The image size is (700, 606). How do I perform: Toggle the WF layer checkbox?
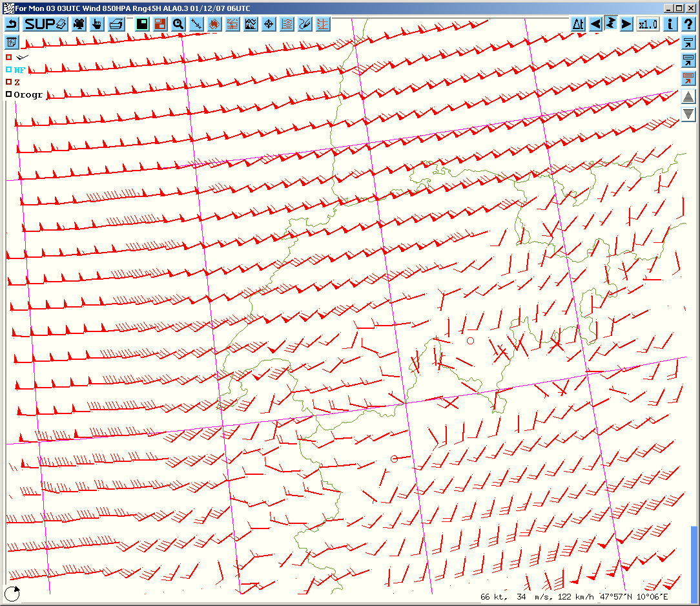point(9,69)
